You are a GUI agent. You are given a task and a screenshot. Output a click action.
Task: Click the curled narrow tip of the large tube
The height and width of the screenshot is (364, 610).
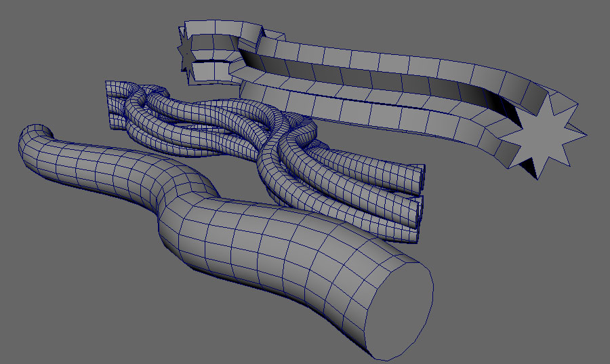34,134
